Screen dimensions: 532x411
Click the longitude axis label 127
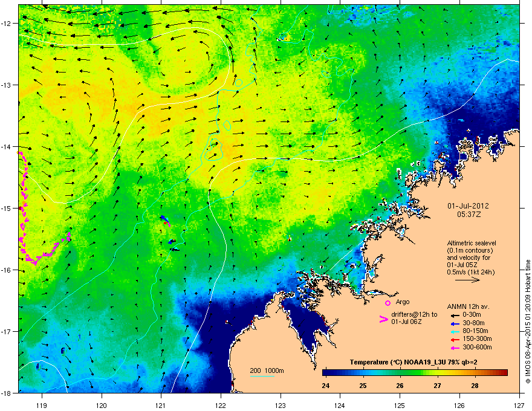coord(519,405)
